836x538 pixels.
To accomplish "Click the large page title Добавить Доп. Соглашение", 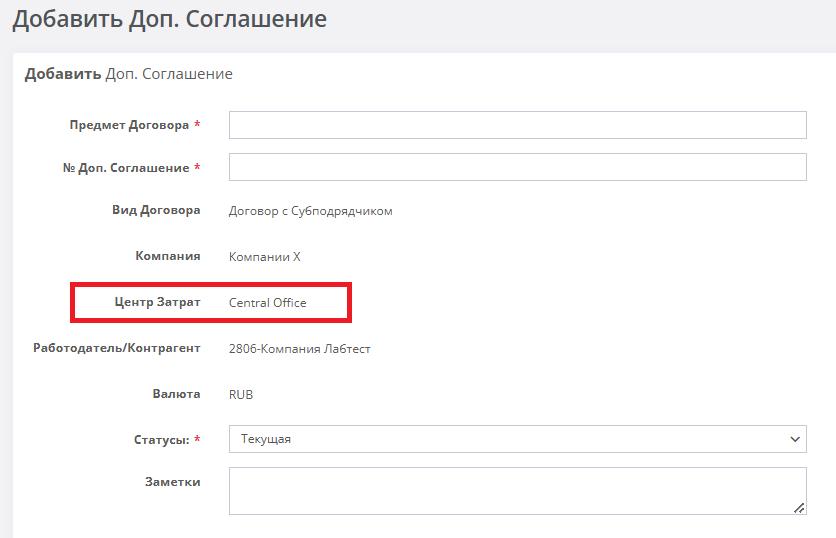I will pyautogui.click(x=170, y=19).
